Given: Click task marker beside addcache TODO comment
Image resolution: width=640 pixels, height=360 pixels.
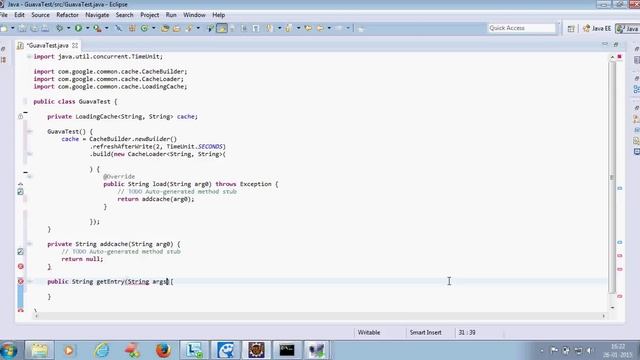Looking at the screenshot, I should [20, 252].
